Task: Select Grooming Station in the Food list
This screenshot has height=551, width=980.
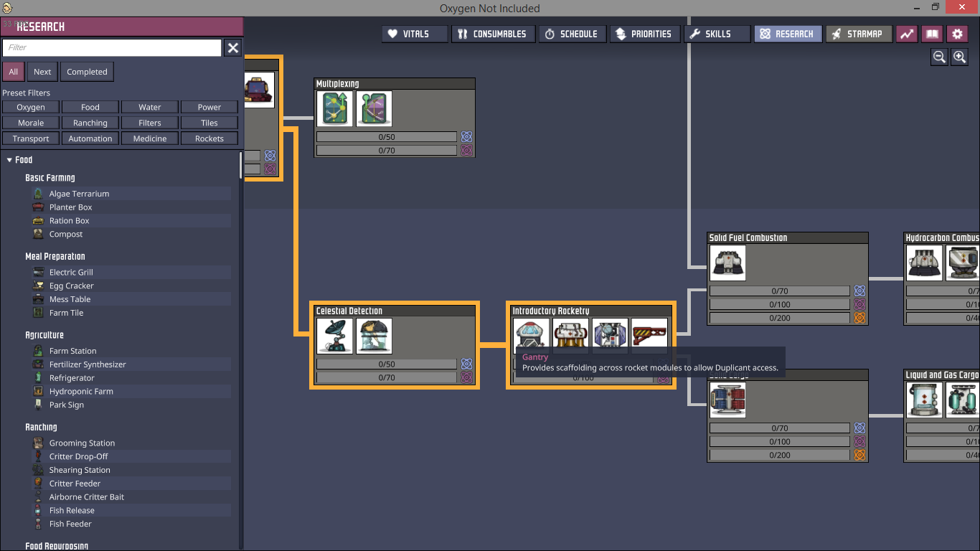Action: point(131,443)
